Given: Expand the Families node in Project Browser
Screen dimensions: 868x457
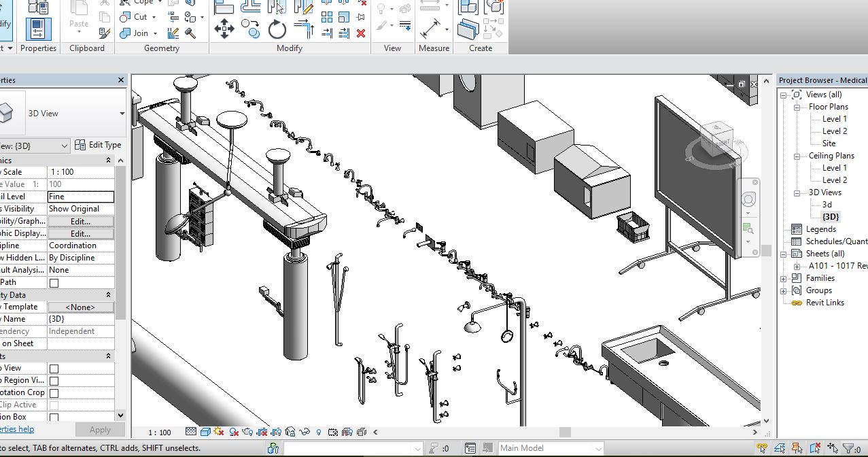Looking at the screenshot, I should click(x=784, y=278).
